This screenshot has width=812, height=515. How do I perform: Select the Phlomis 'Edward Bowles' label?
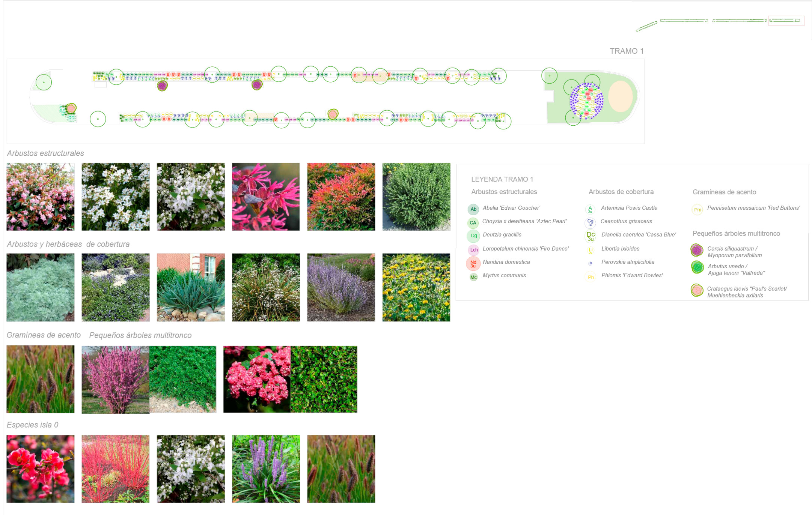[x=632, y=275]
